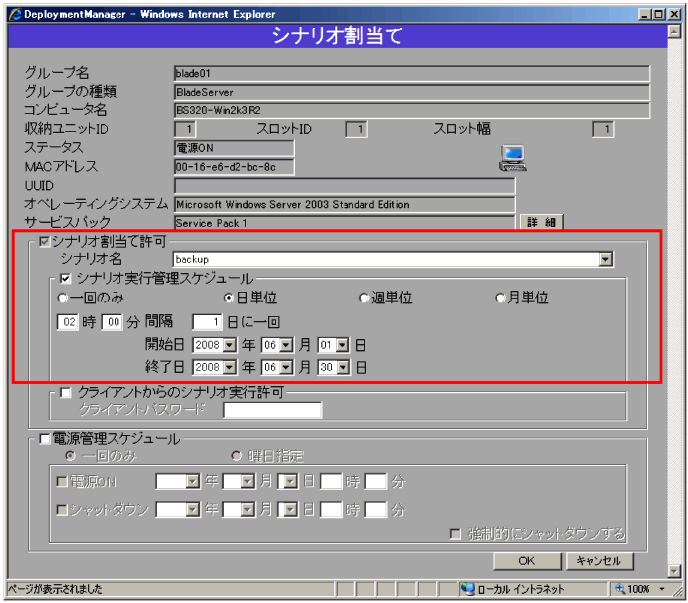Screen dimensions: 688x603
Task: Click the シャットダウン minute field
Action: click(376, 510)
